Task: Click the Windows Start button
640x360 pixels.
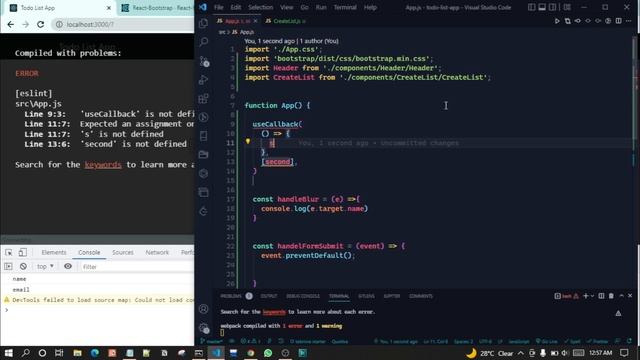Action: point(9,353)
